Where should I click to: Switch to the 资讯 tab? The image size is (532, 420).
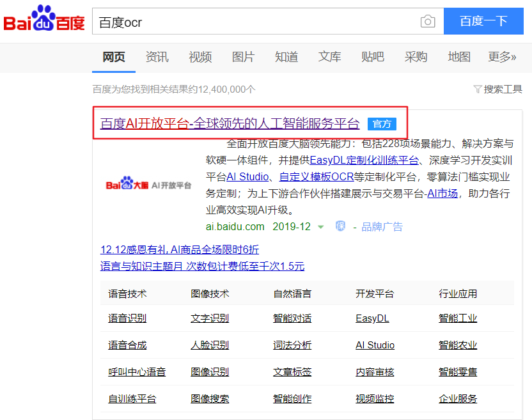click(x=157, y=57)
